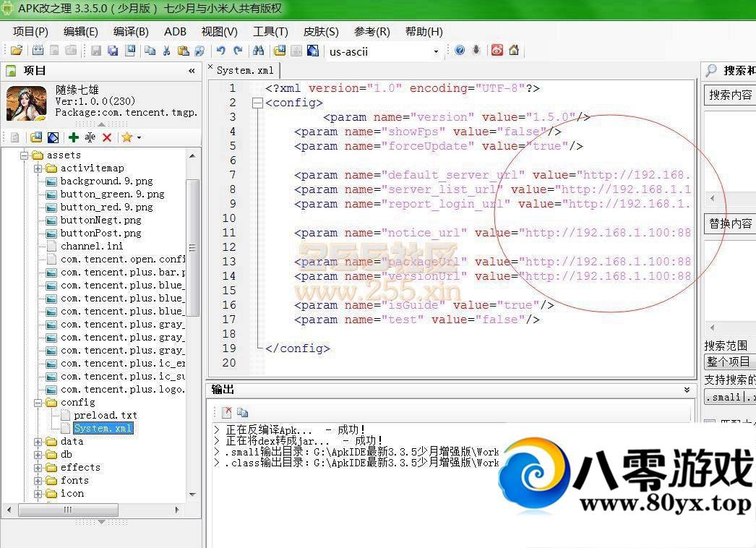This screenshot has width=756, height=548.
Task: Open the 编译(B) menu
Action: [131, 31]
